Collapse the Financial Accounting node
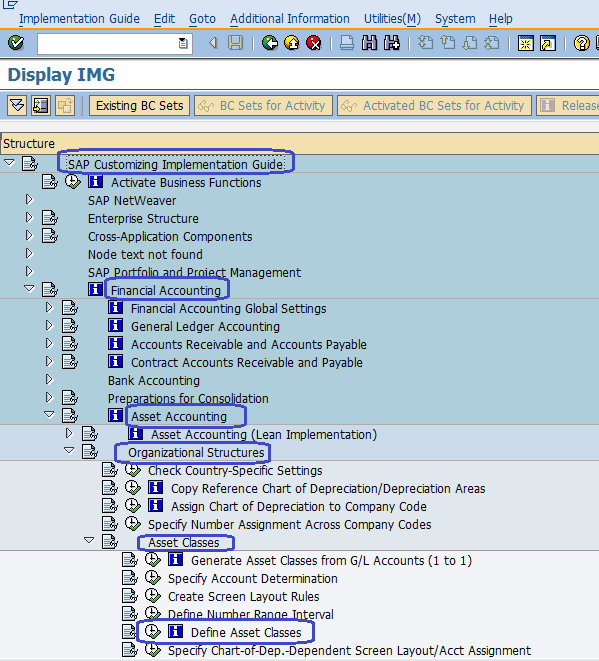This screenshot has height=661, width=599. tap(29, 289)
